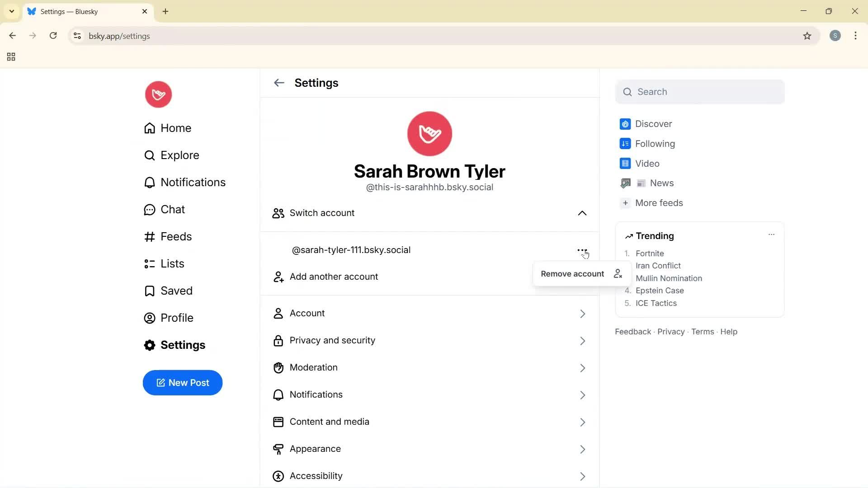868x488 pixels.
Task: Click the New Post button
Action: click(x=182, y=383)
